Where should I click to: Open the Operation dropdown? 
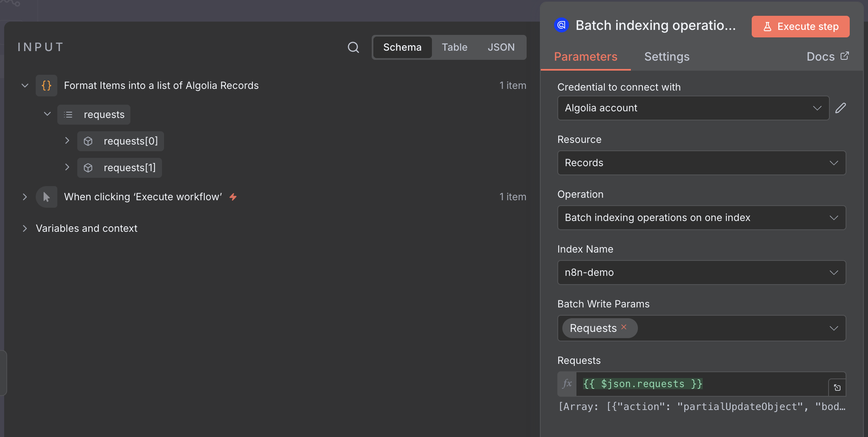[x=701, y=218]
